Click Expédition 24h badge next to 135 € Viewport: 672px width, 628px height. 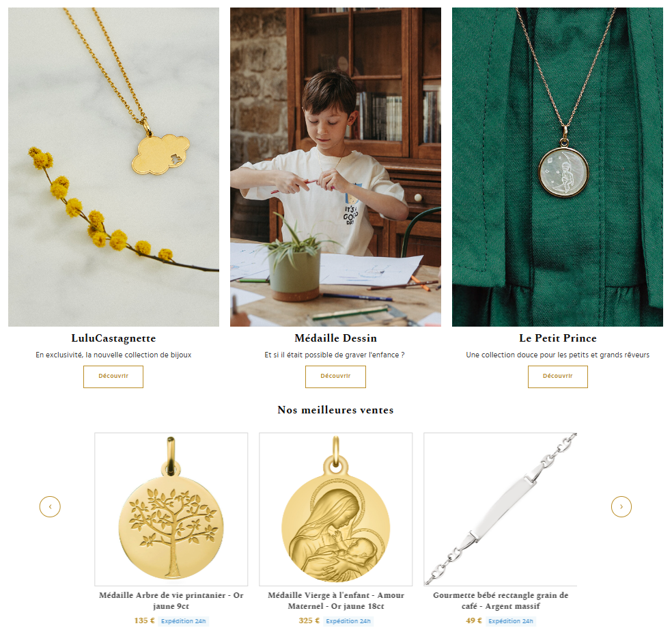(x=184, y=621)
